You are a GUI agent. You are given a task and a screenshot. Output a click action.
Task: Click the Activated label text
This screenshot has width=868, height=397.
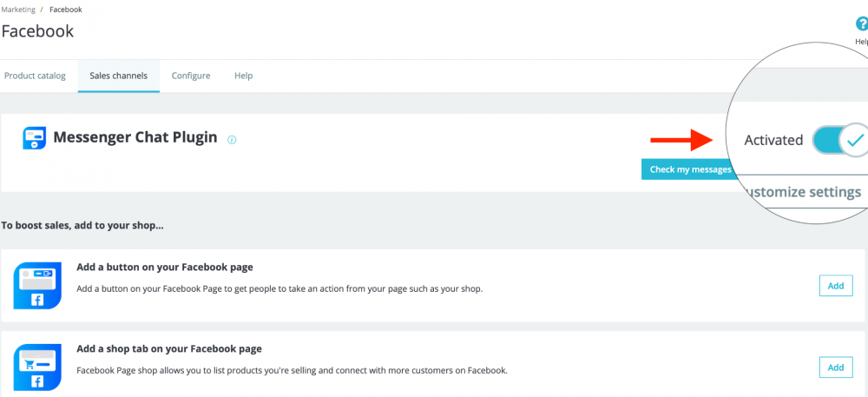click(773, 140)
